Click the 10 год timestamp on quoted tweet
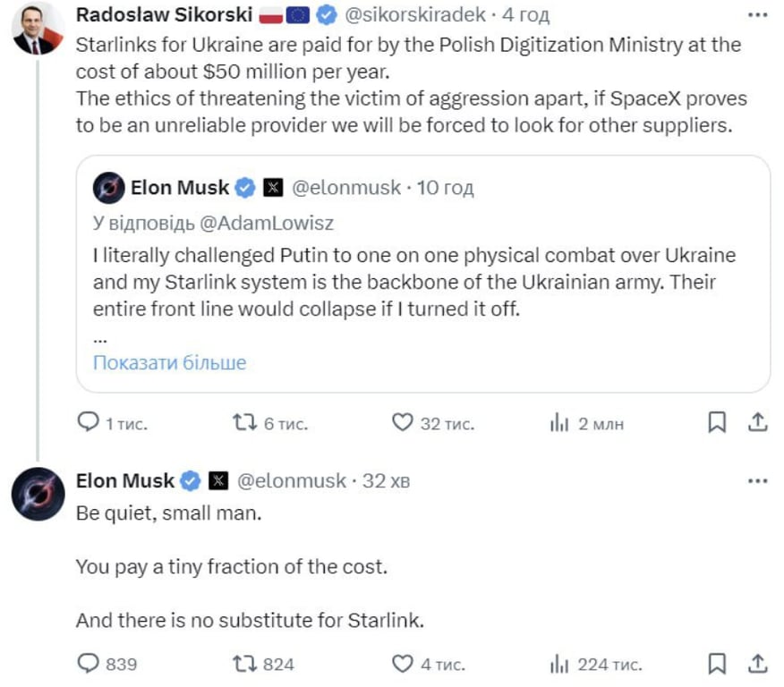This screenshot has height=687, width=784. click(x=446, y=187)
